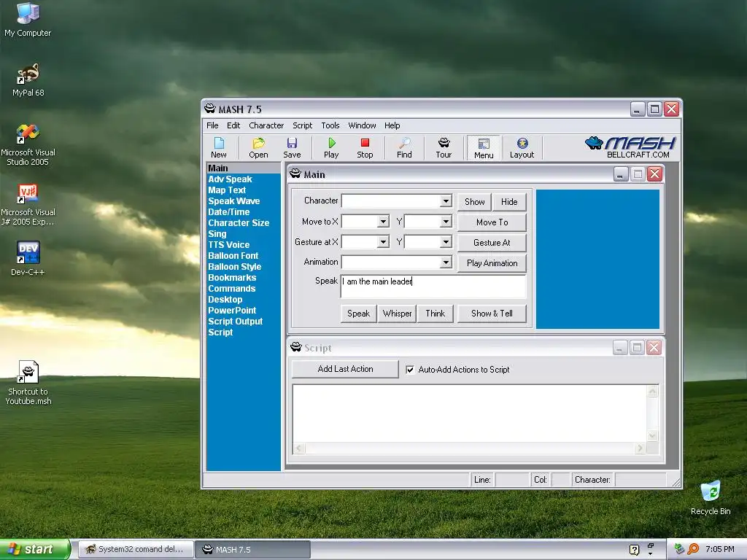
Task: Select Microsoft Visual J# 2005 Express shortcut
Action: (28, 205)
